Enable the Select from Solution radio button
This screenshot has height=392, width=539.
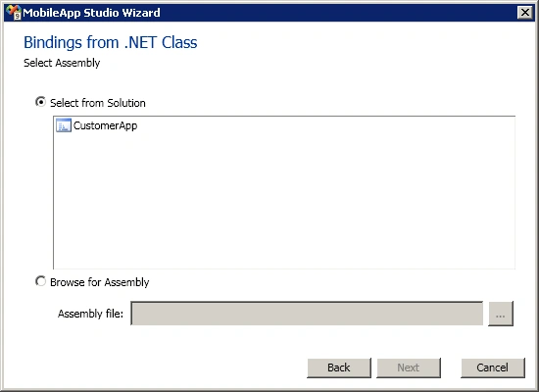(x=40, y=102)
